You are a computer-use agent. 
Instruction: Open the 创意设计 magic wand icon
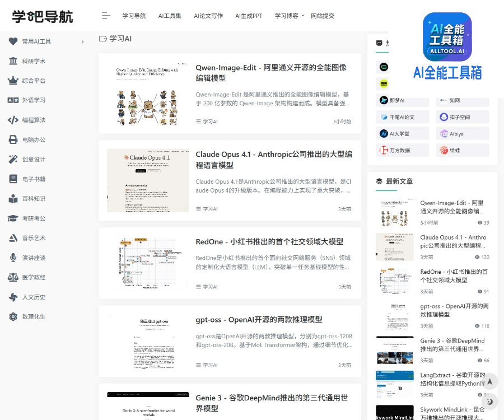click(x=13, y=159)
